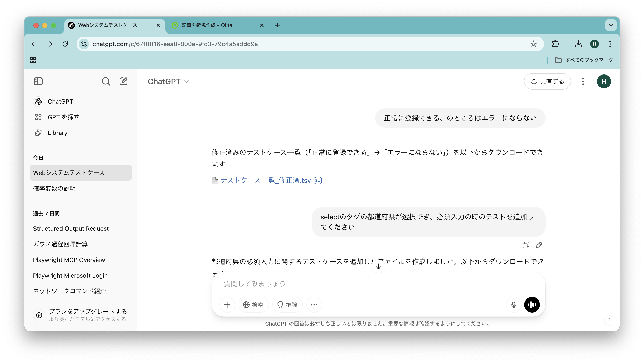The height and width of the screenshot is (363, 644).
Task: Enable the 推論 reasoning mode
Action: pos(287,304)
